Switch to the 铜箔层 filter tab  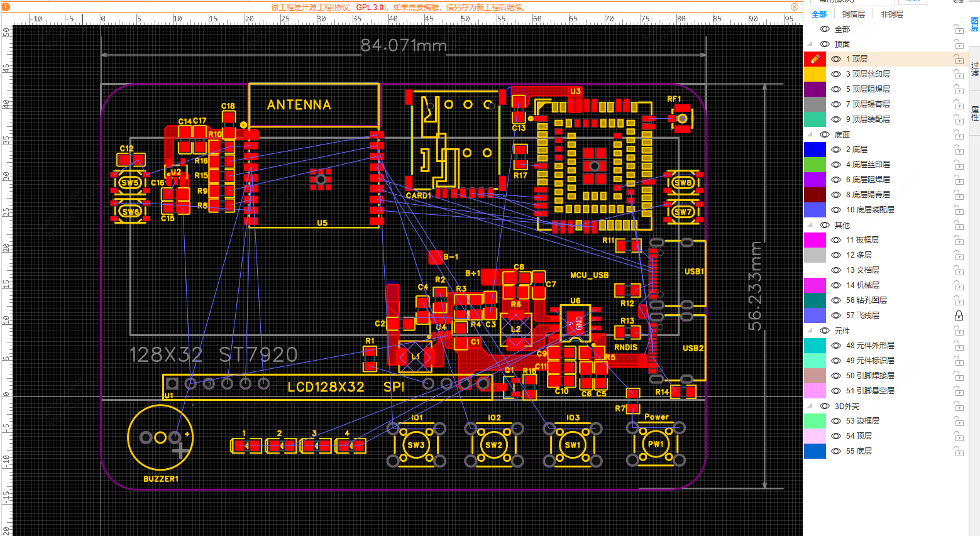click(x=853, y=14)
